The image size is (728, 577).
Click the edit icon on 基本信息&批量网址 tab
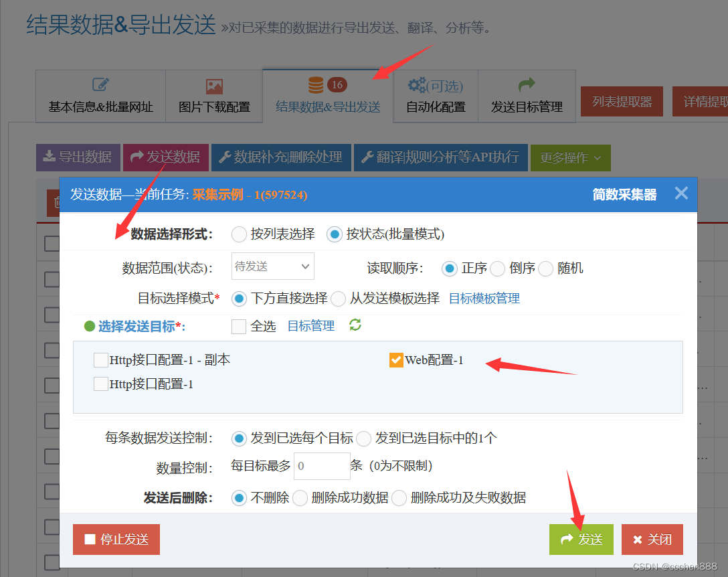point(100,84)
